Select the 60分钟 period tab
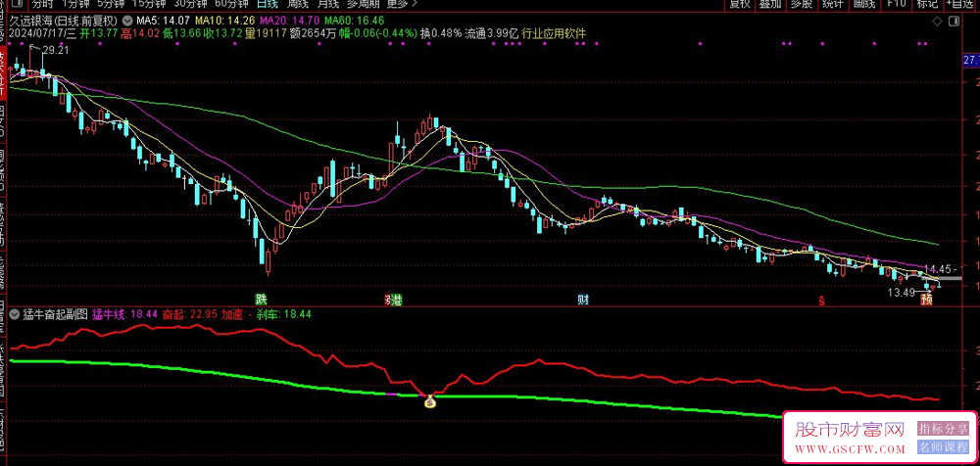The height and width of the screenshot is (466, 980). click(230, 3)
